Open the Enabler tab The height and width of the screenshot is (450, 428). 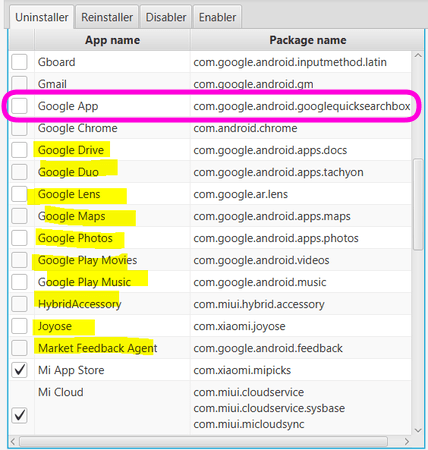tap(217, 17)
